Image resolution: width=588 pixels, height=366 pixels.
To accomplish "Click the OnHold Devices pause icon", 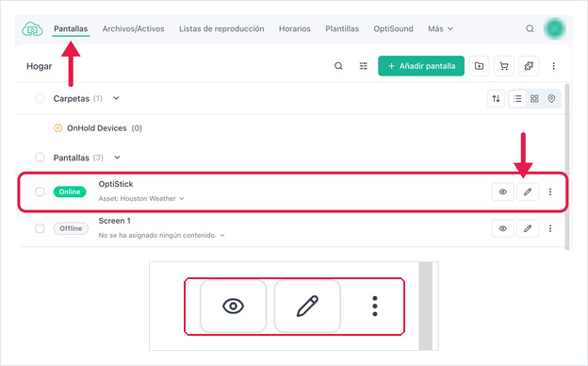I will point(57,128).
